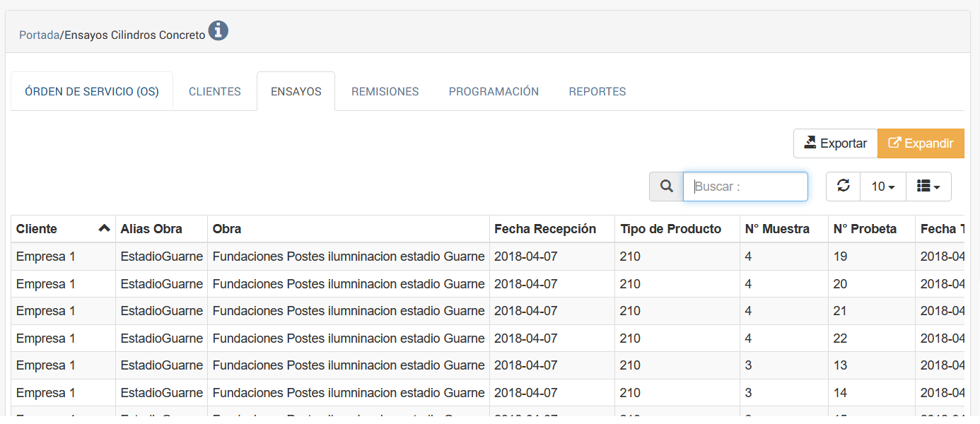Click the Tipo de Producto column header
Viewport: 980px width, 424px height.
tap(670, 229)
